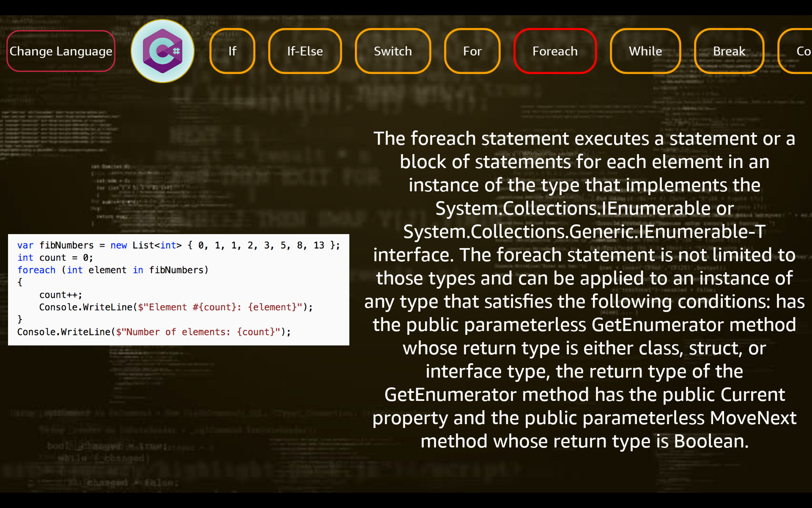Select the highlighted Foreach tab
Image resolution: width=812 pixels, height=508 pixels.
[555, 51]
